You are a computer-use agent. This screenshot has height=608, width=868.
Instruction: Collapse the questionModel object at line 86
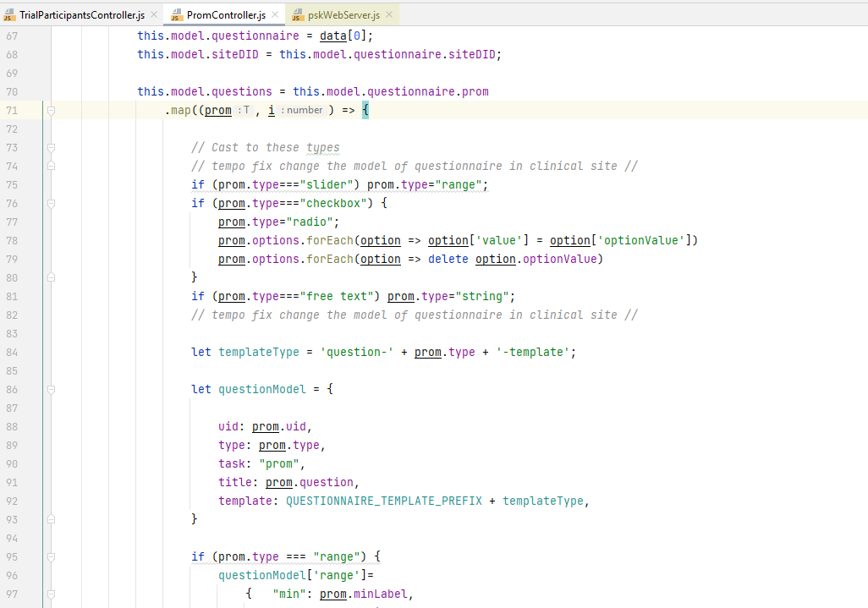click(x=51, y=390)
